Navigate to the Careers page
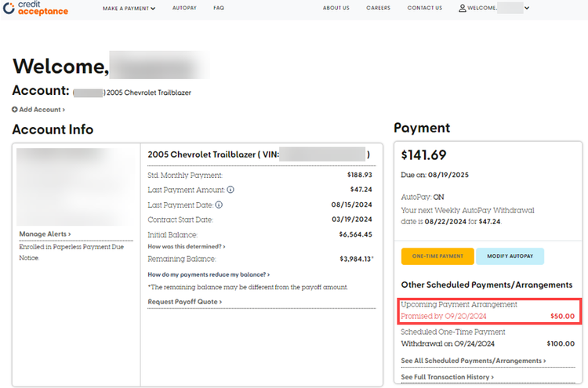Viewport: 588px width, 388px height. (378, 9)
